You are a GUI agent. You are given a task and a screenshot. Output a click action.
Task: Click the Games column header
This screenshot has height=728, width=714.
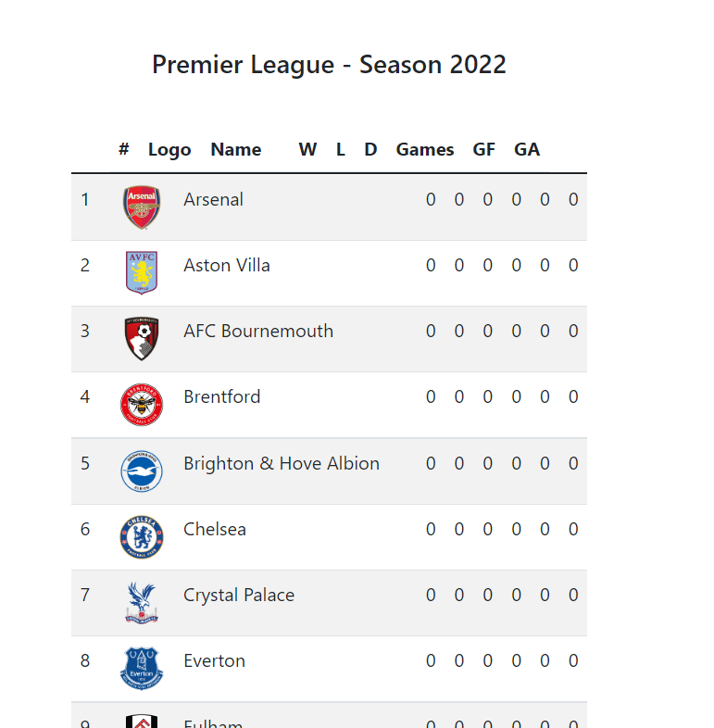point(425,149)
